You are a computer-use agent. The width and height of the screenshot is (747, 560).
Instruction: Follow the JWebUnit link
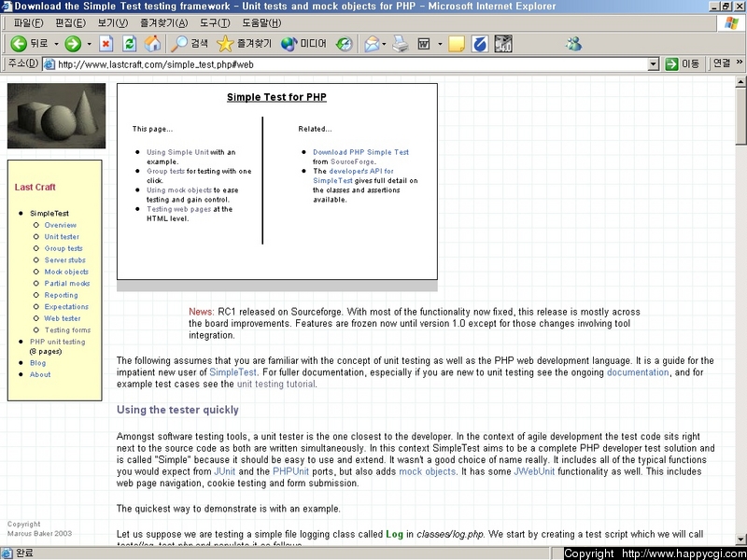534,471
